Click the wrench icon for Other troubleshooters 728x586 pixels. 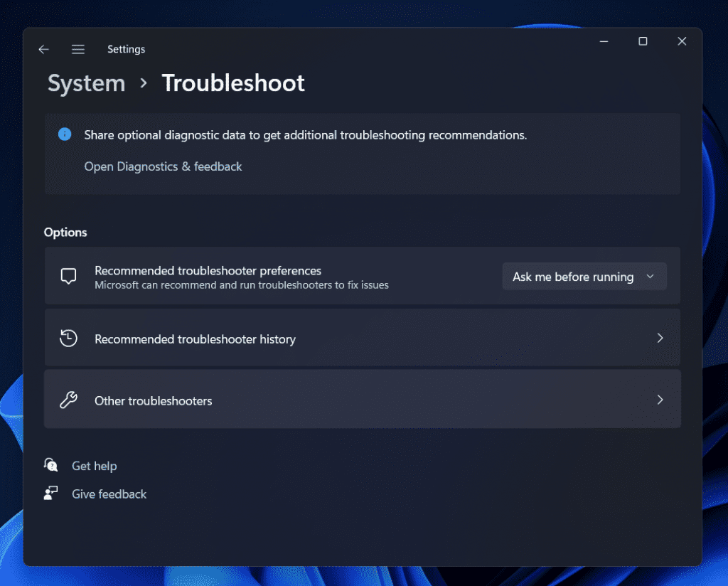(68, 400)
